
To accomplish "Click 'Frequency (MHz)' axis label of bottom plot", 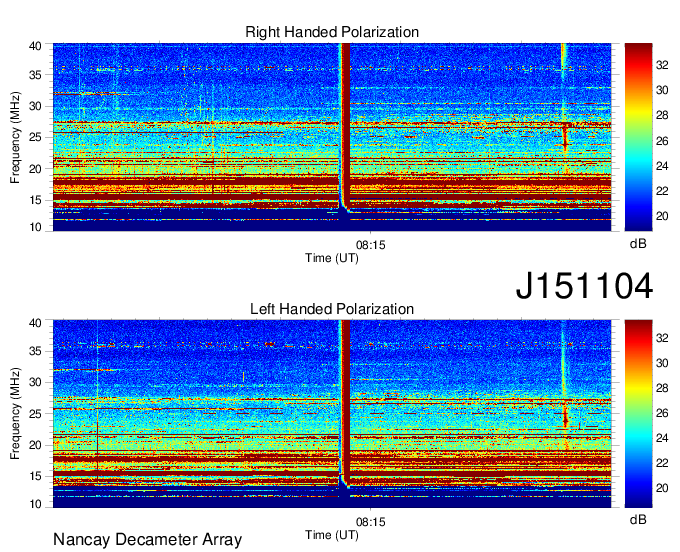I will pyautogui.click(x=15, y=414).
